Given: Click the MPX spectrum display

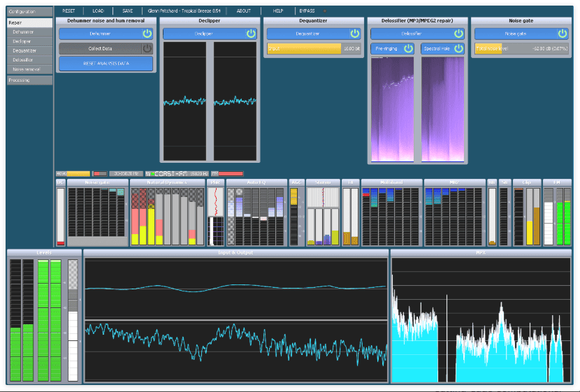Looking at the screenshot, I should tap(481, 320).
